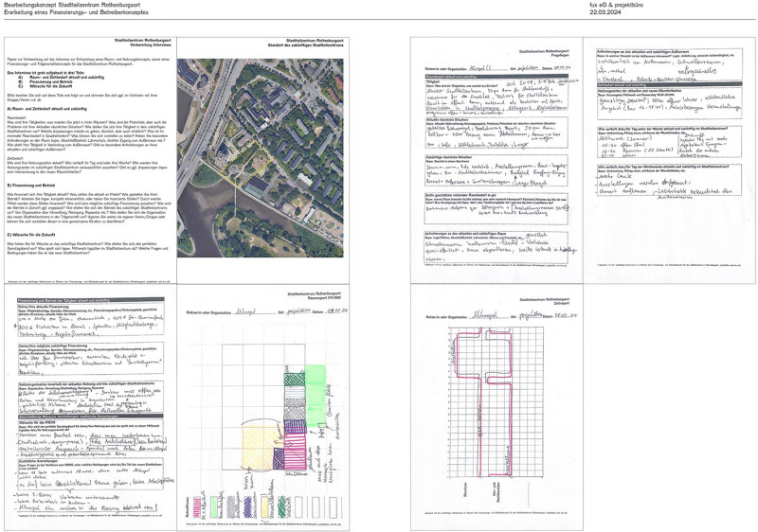The width and height of the screenshot is (758, 532).
Task: Click heading 'Standort des zukünftigen Stadtteilzentrums'
Action: click(305, 44)
